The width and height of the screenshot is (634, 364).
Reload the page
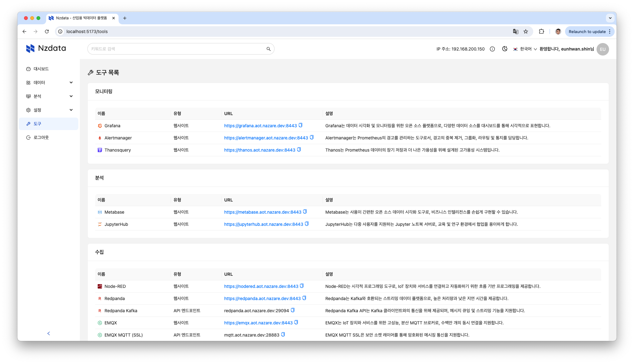[47, 32]
